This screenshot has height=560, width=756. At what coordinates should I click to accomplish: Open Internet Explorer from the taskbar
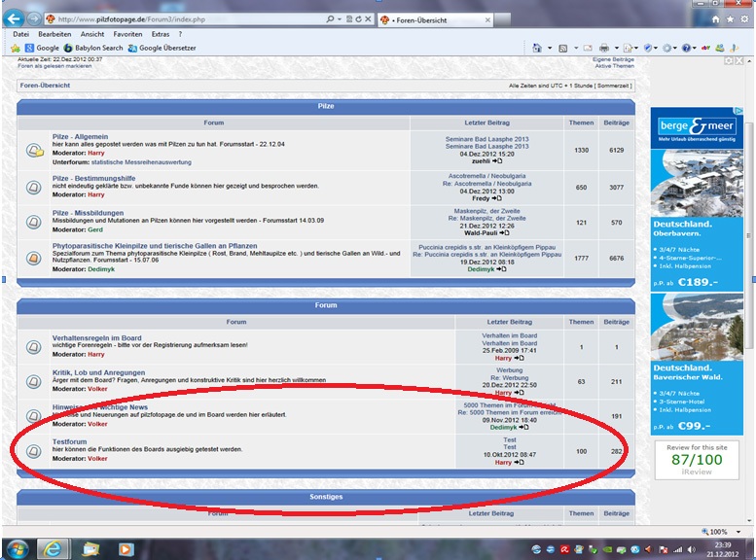[x=53, y=548]
